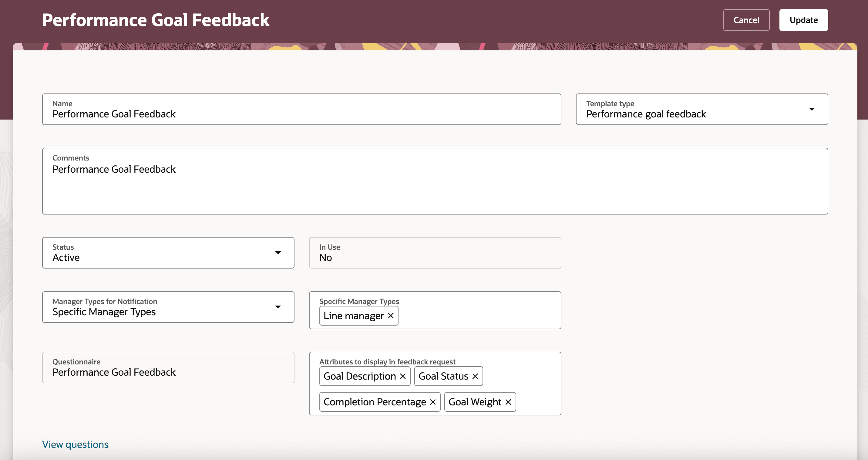868x460 pixels.
Task: Select the Line manager chip label
Action: point(353,316)
